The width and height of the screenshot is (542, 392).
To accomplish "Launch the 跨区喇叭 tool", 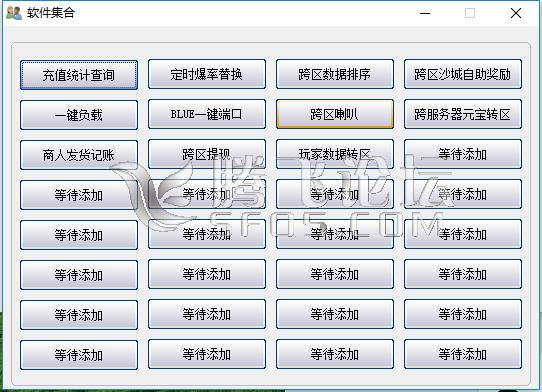I will click(335, 114).
